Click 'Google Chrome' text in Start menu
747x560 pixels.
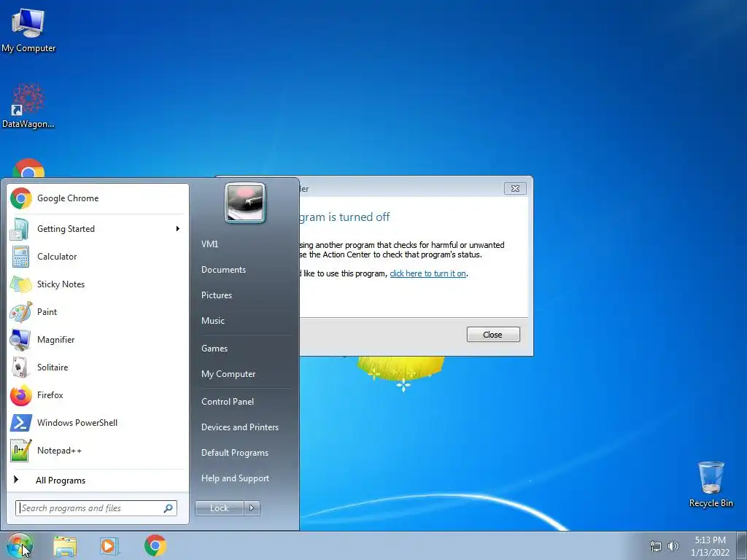pyautogui.click(x=68, y=198)
